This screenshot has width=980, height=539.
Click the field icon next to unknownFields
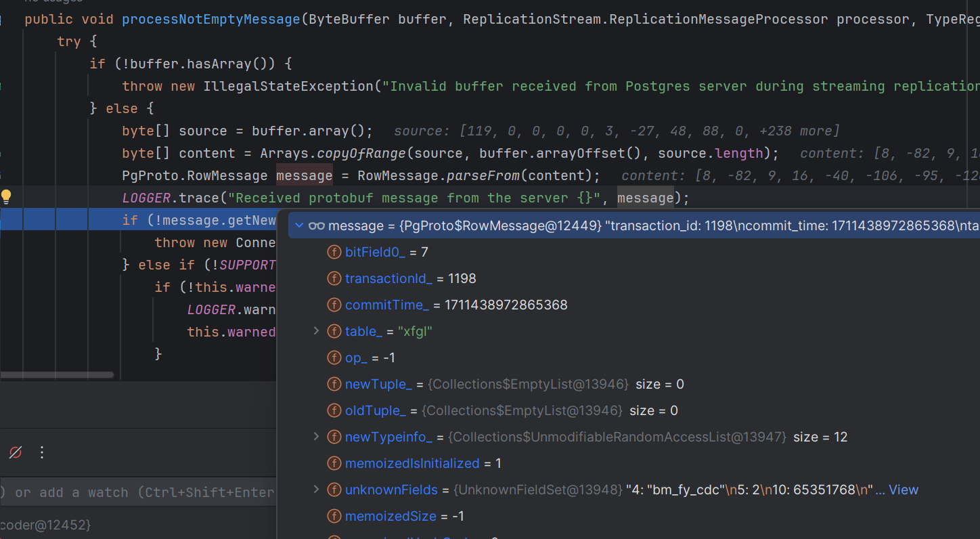point(334,490)
